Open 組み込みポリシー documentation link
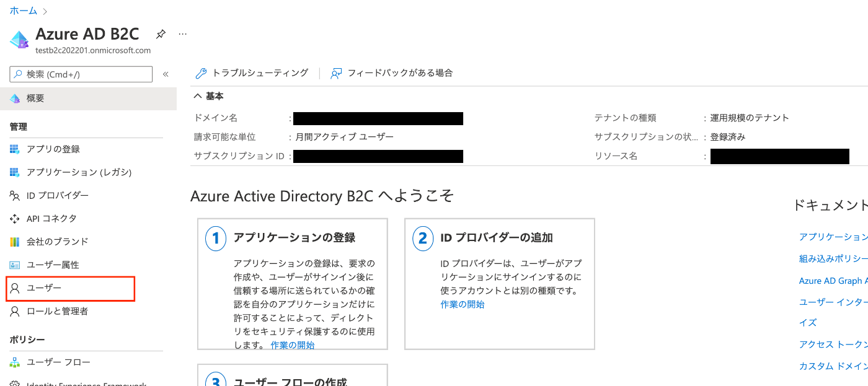This screenshot has width=868, height=386. click(x=833, y=259)
